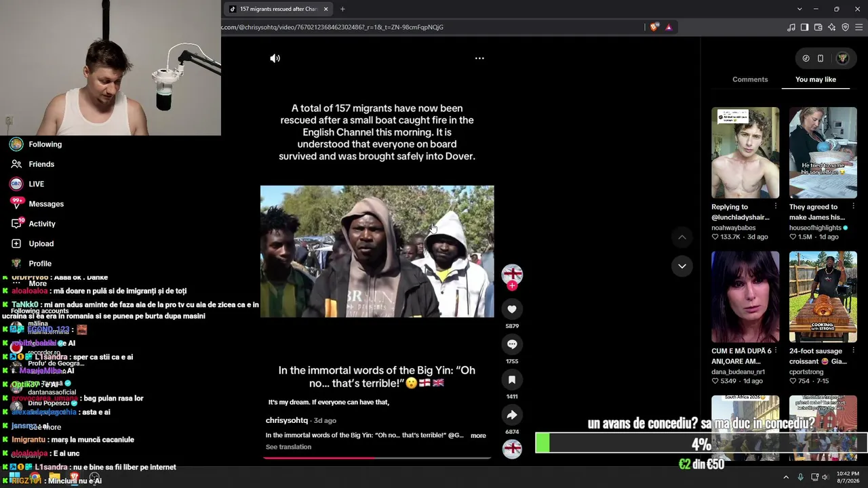Click the phone Get App icon
The height and width of the screenshot is (488, 868).
(821, 58)
